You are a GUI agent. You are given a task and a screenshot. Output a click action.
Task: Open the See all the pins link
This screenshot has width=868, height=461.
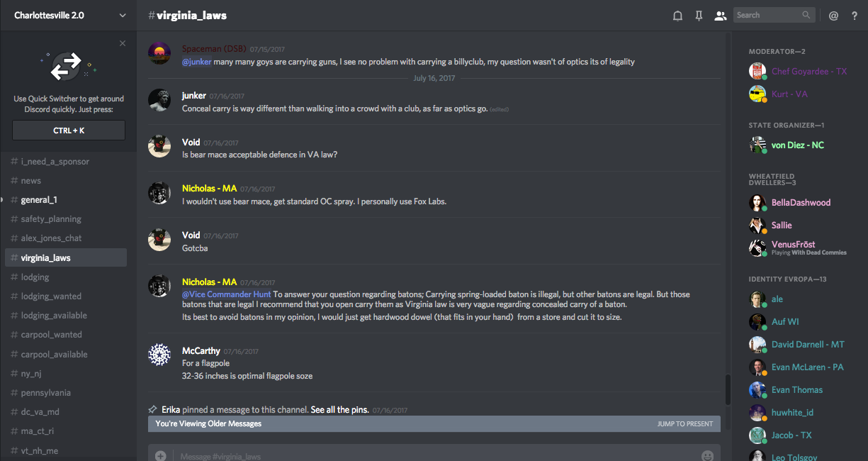click(x=339, y=410)
